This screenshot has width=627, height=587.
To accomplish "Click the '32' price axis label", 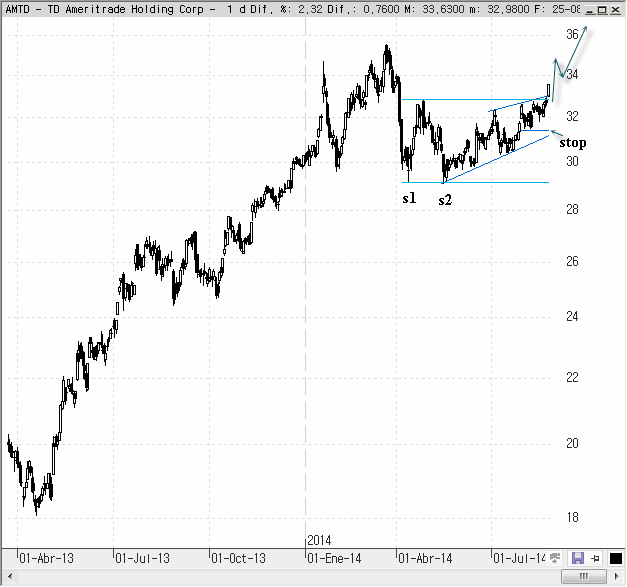I will click(572, 116).
